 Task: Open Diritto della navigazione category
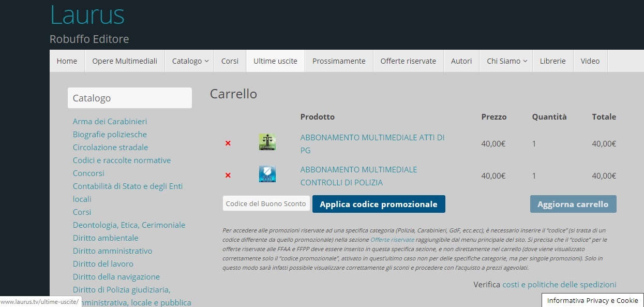click(x=116, y=276)
